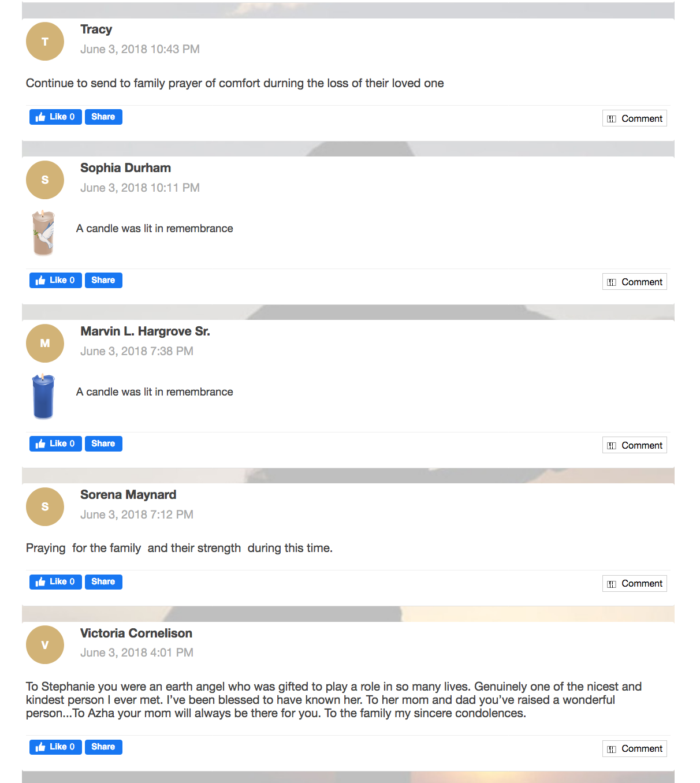Comment on Marvin Hargrove's candle post
Image resolution: width=700 pixels, height=783 pixels.
tap(635, 445)
